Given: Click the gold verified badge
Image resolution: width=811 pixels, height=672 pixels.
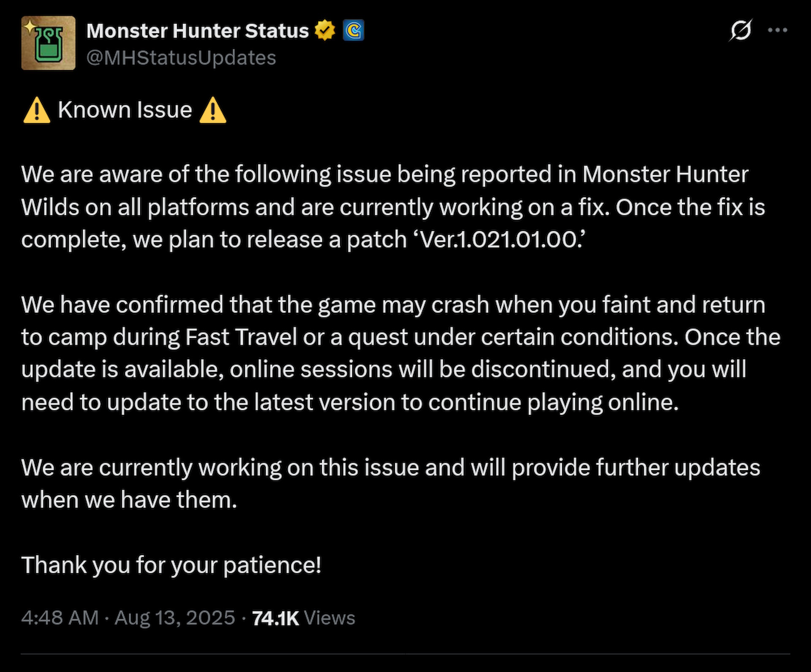Looking at the screenshot, I should coord(325,30).
